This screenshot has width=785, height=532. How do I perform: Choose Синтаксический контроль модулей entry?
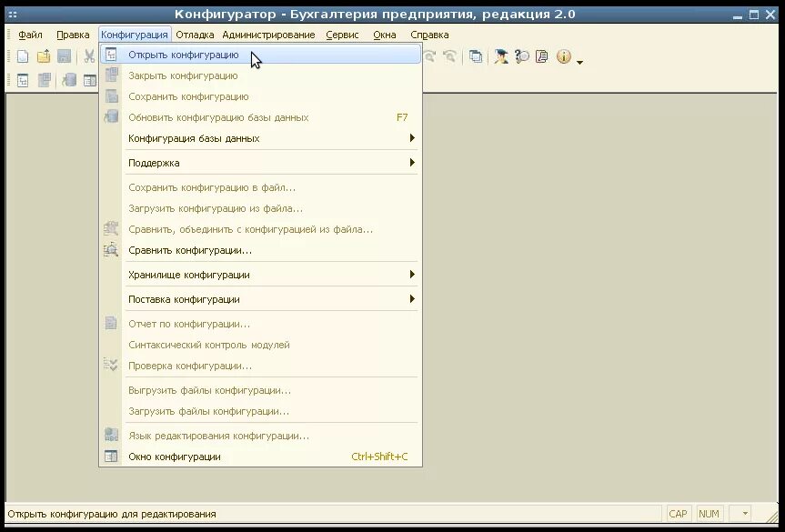[x=260, y=345]
